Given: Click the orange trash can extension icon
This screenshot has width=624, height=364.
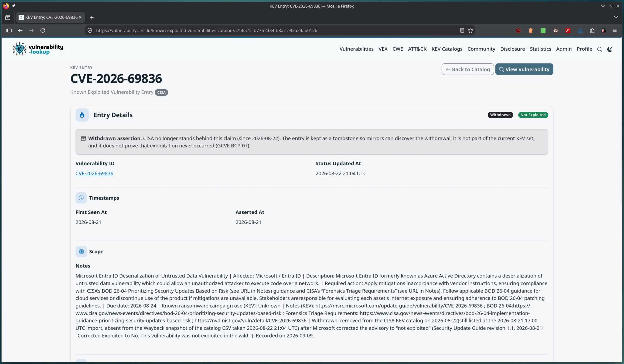Looking at the screenshot, I should [x=530, y=30].
